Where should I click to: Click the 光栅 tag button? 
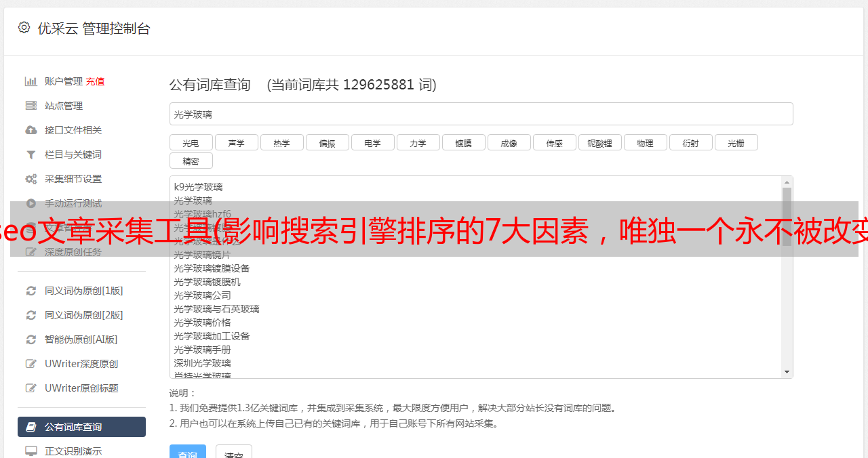[x=736, y=142]
